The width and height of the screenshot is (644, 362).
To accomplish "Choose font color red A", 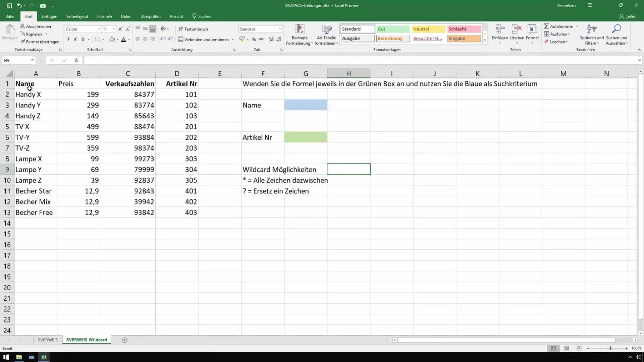I will point(123,39).
